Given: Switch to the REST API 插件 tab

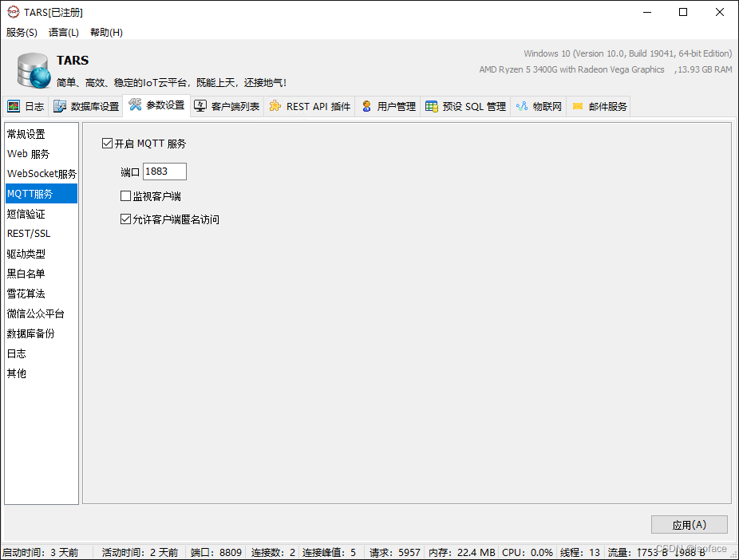Looking at the screenshot, I should pos(310,106).
